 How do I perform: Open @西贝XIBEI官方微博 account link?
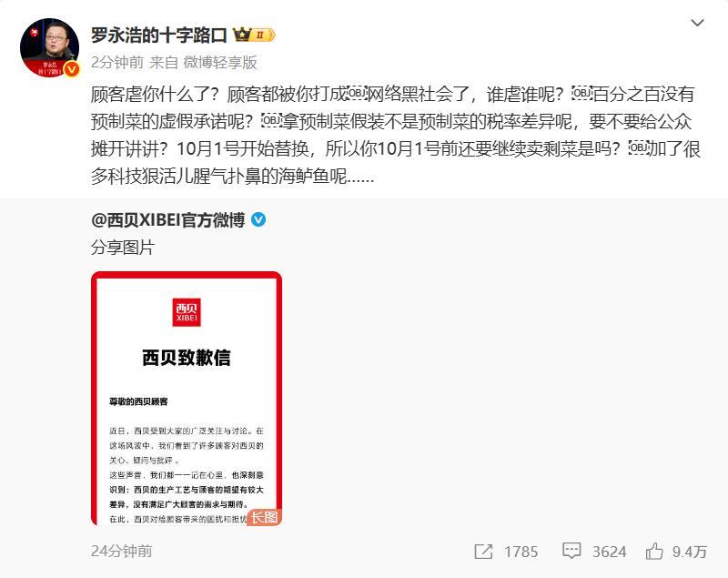point(168,220)
